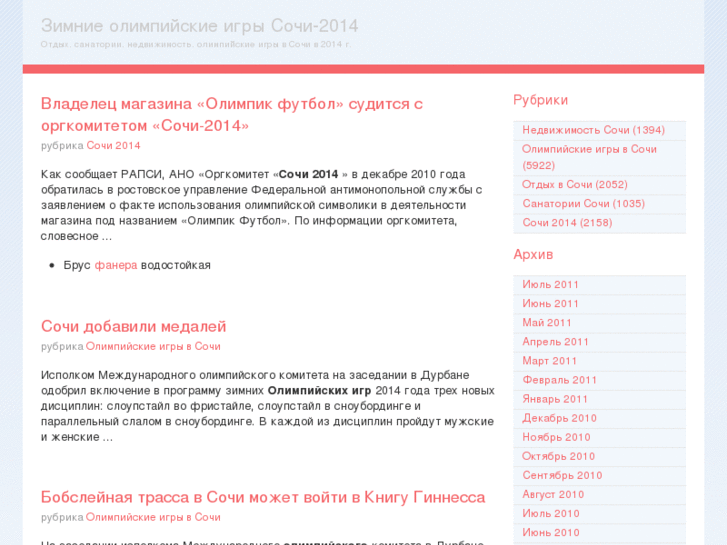Click the Рубрики sidebar heading
The width and height of the screenshot is (727, 545).
pos(541,100)
